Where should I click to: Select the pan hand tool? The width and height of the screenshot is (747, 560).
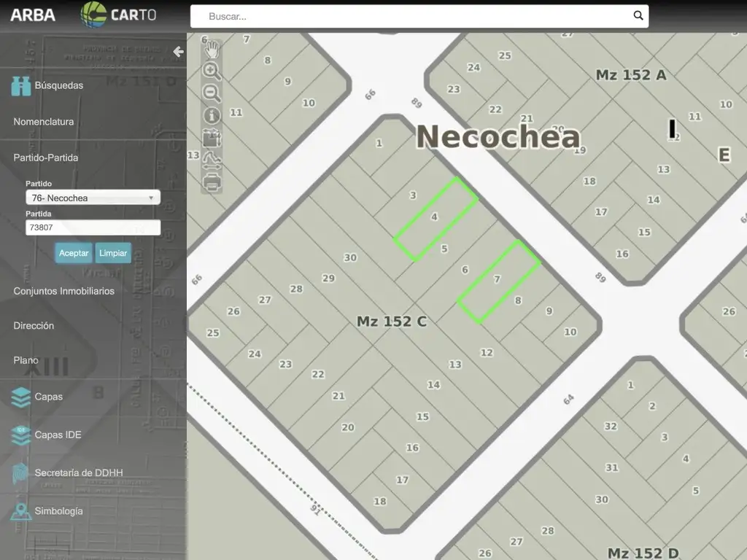tap(212, 50)
